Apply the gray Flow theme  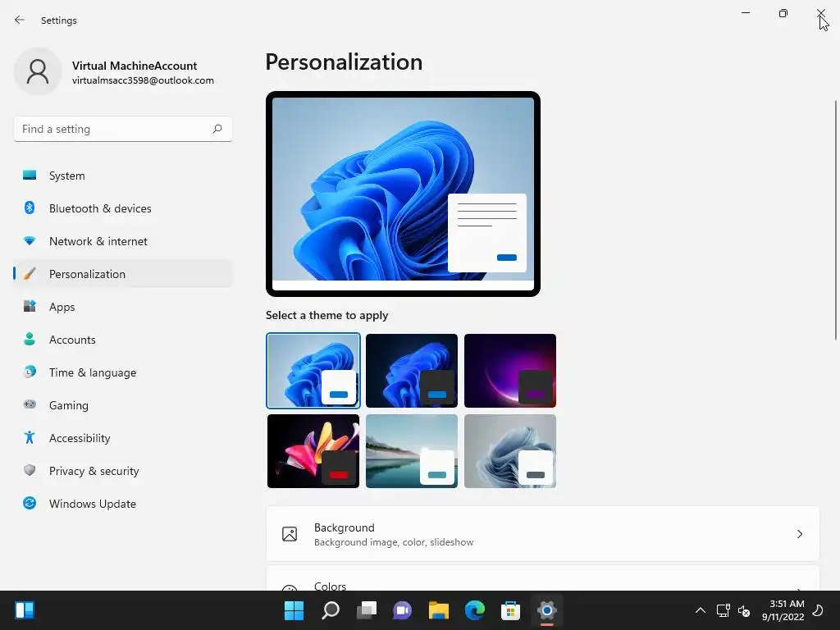click(510, 451)
